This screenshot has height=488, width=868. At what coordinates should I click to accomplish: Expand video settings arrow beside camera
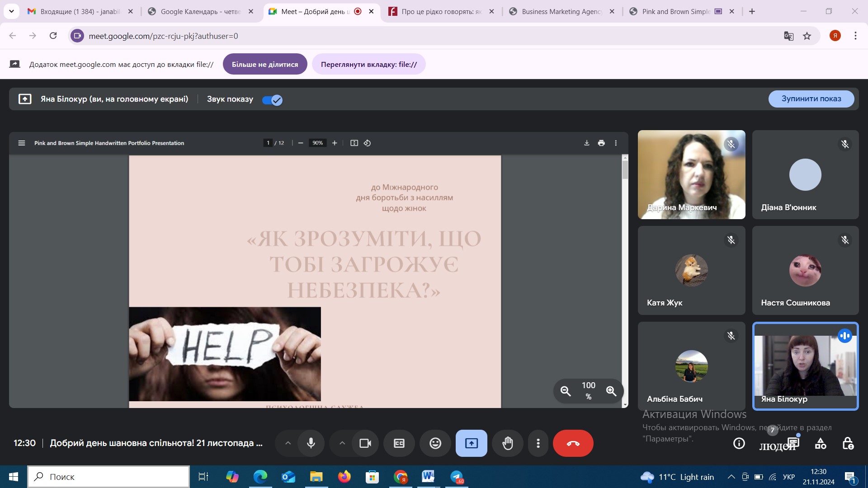pyautogui.click(x=342, y=443)
